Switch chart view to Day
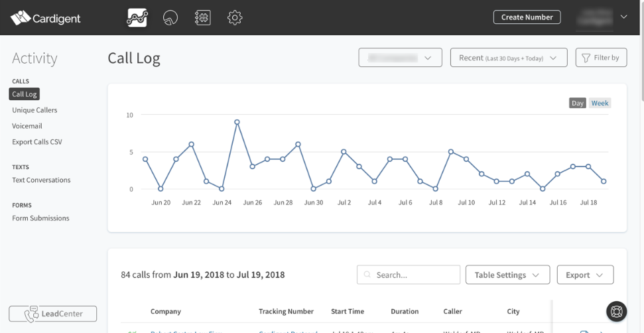The width and height of the screenshot is (644, 333). [577, 103]
